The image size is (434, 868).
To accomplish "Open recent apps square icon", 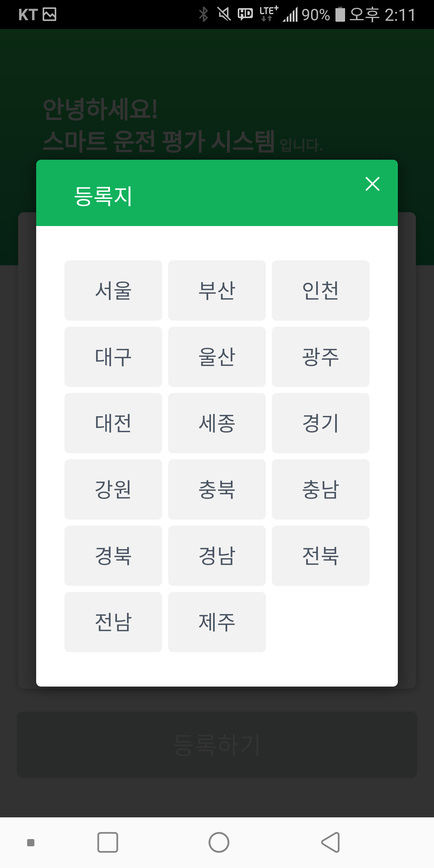I will [x=108, y=842].
